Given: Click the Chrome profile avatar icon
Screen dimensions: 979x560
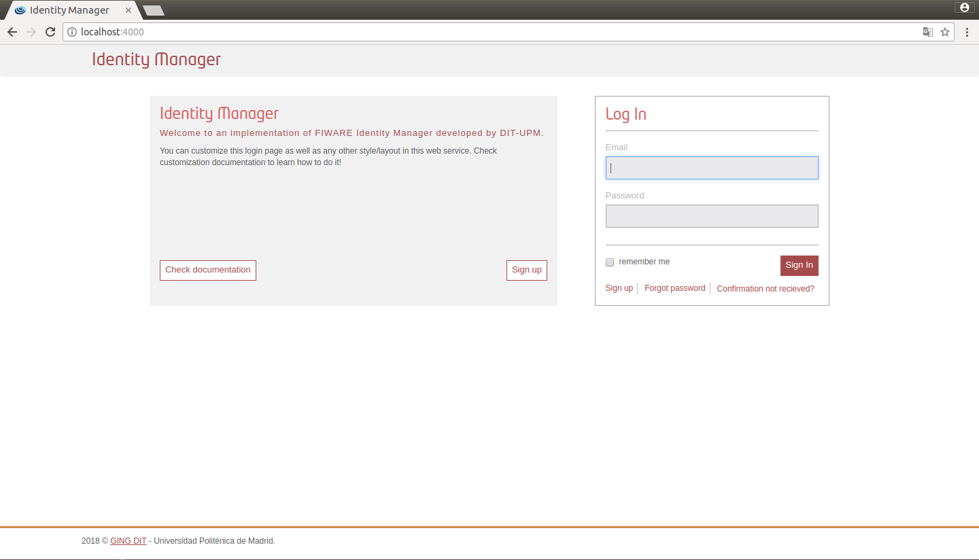Looking at the screenshot, I should 964,7.
